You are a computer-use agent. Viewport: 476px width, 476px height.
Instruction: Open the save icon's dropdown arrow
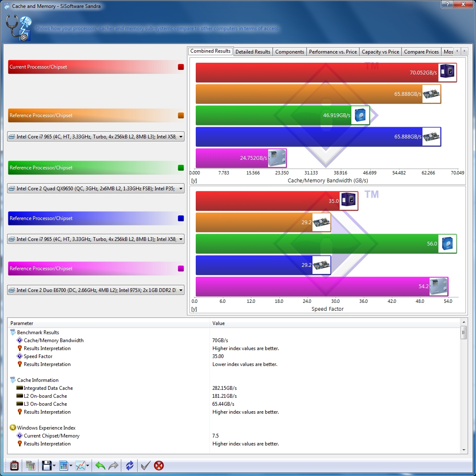point(54,466)
